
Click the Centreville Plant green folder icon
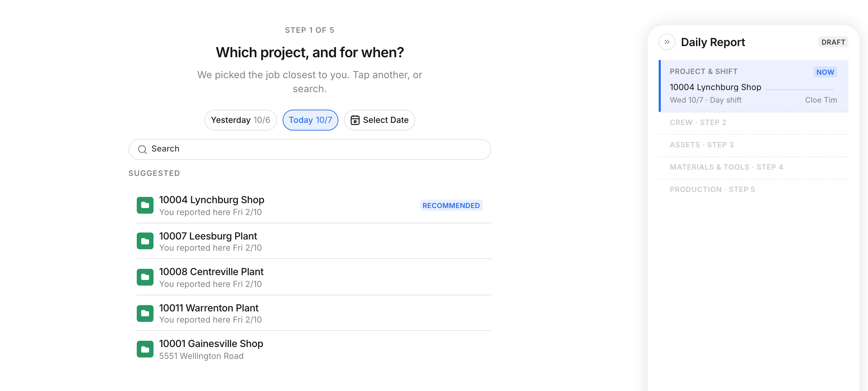point(145,277)
